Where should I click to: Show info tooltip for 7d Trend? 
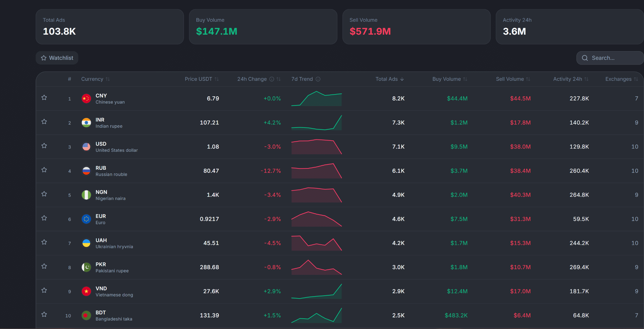tap(318, 79)
